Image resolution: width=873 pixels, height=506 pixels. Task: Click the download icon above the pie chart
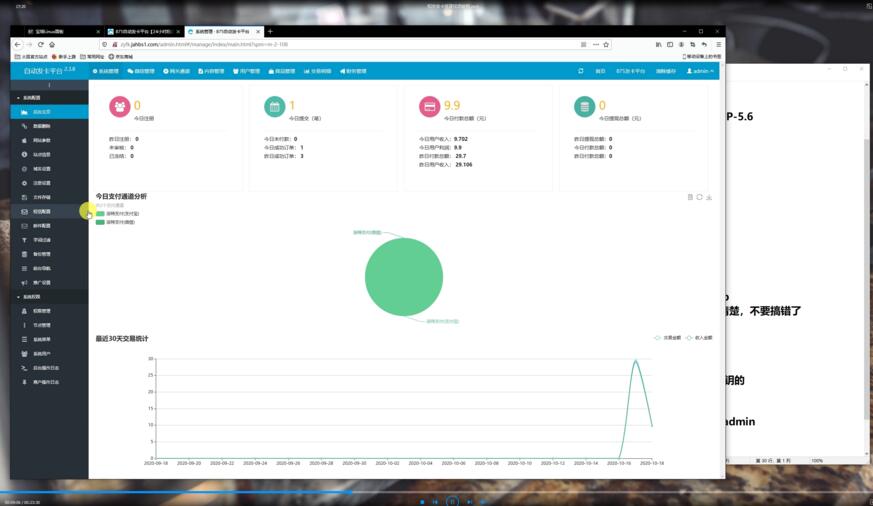(709, 197)
